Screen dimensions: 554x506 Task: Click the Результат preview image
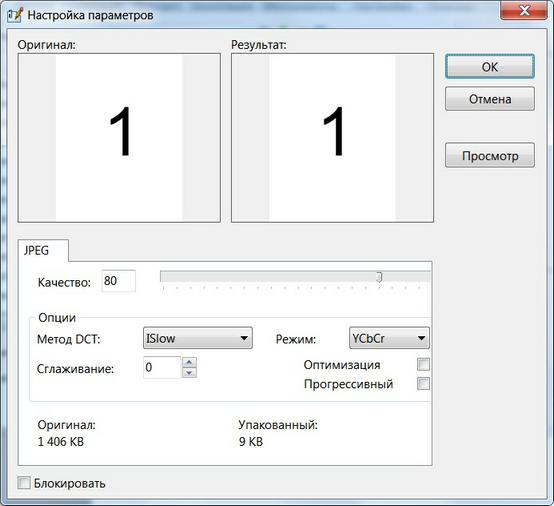[332, 138]
